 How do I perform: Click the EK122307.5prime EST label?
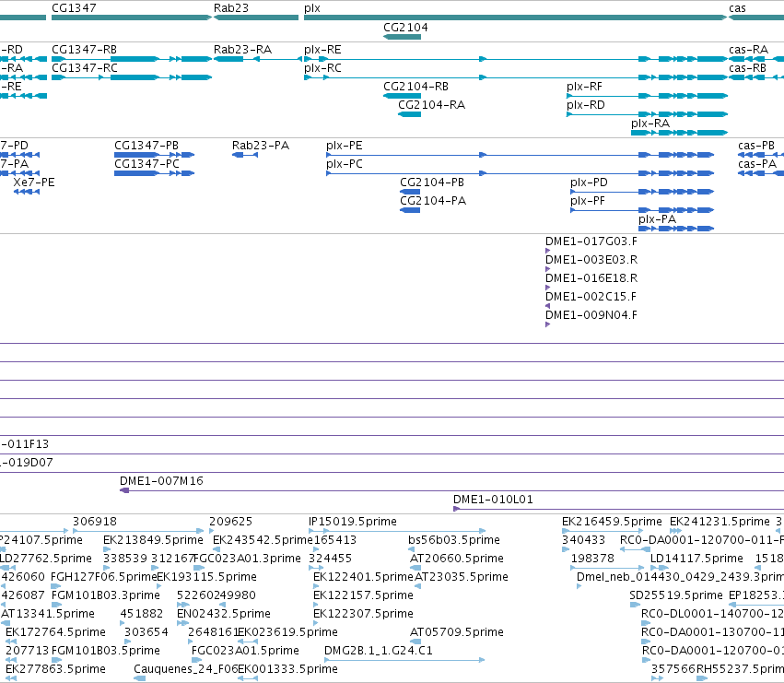(x=363, y=615)
